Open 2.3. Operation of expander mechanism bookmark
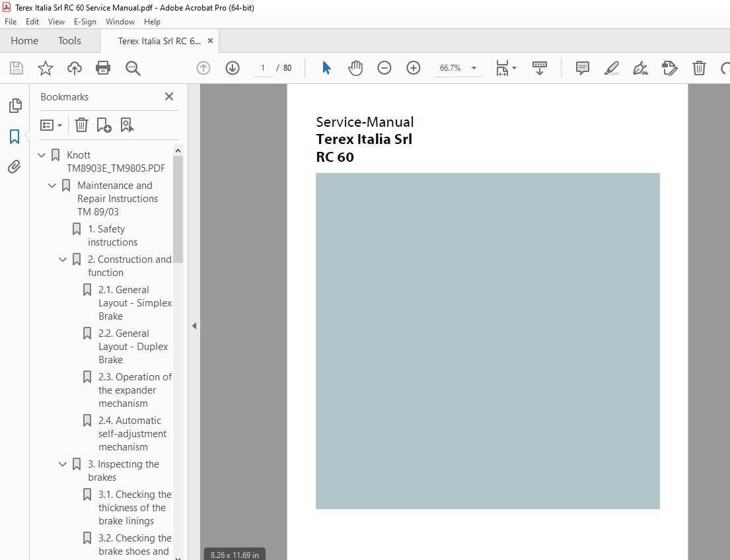Screen dimensions: 730x560 tap(135, 390)
